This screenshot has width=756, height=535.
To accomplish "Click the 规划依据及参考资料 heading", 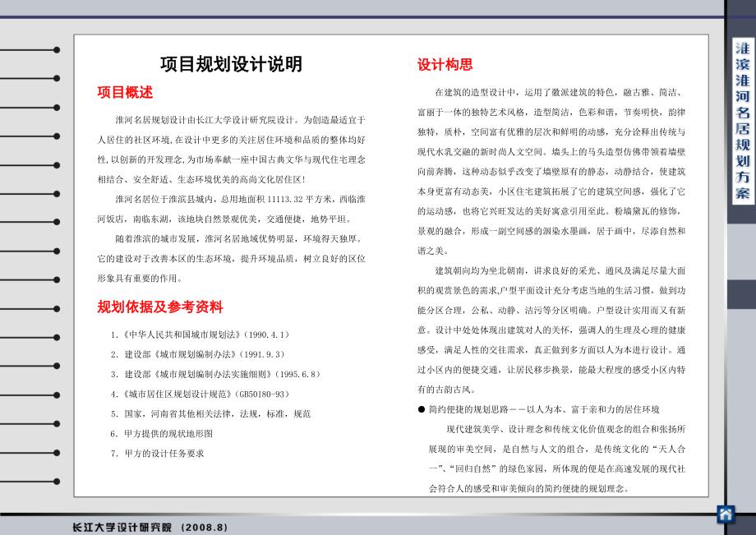I will point(160,307).
